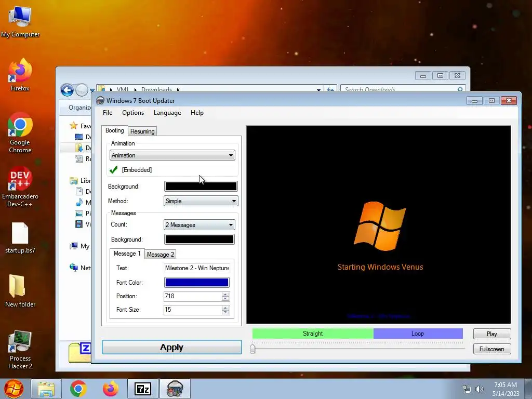Click the Font Size value field
The image size is (532, 399).
193,310
